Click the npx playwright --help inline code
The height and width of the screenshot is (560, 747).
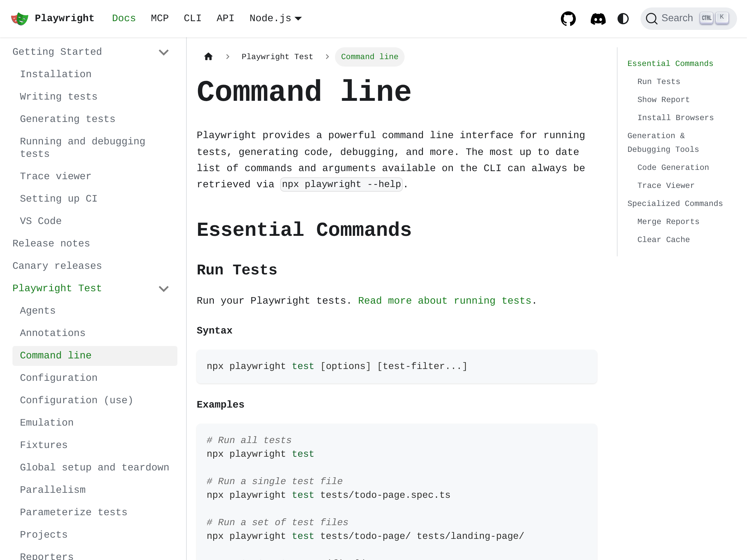[x=341, y=184]
